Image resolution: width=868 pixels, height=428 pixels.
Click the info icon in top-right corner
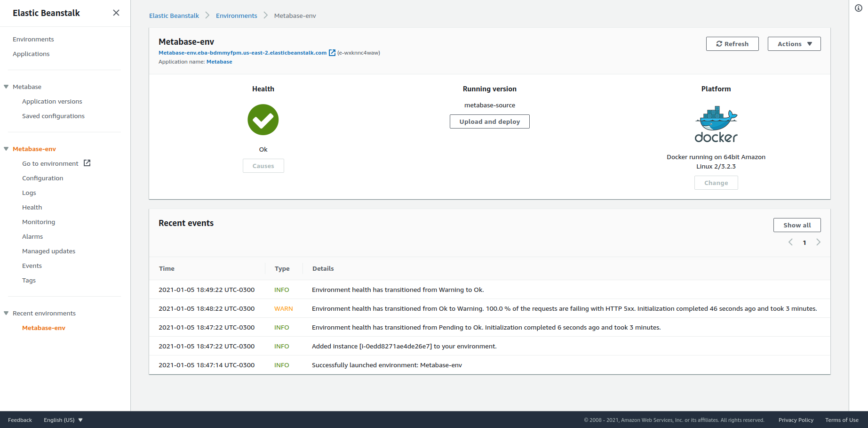point(859,8)
